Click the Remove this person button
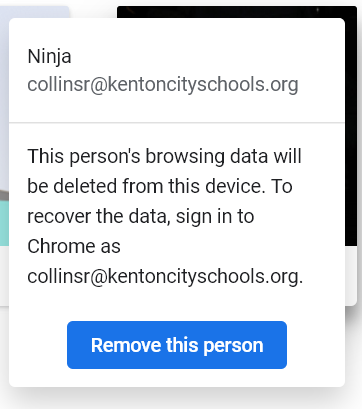The image size is (362, 409). click(x=177, y=345)
